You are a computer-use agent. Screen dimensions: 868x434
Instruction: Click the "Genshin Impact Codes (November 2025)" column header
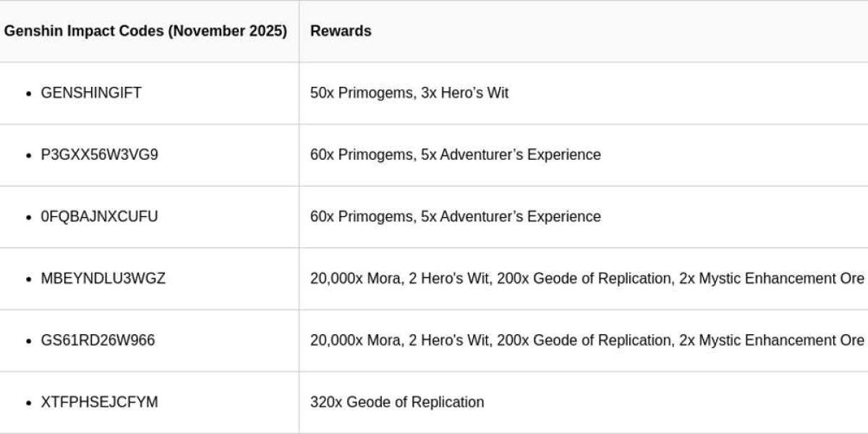click(x=145, y=31)
